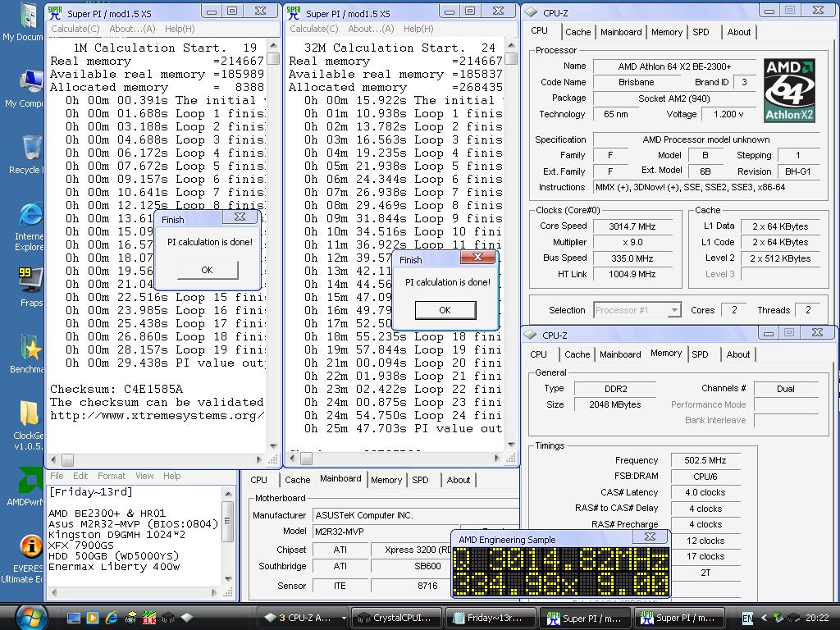Select Memory tab in CPU-Z Mainboard window
The image size is (840, 630).
coord(386,481)
